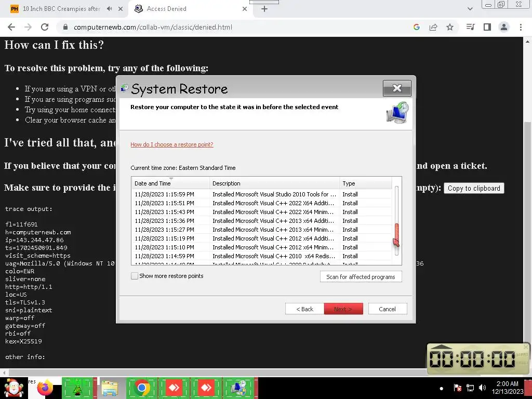Open the Christmas tree taskbar app
532x399 pixels.
tap(78, 388)
